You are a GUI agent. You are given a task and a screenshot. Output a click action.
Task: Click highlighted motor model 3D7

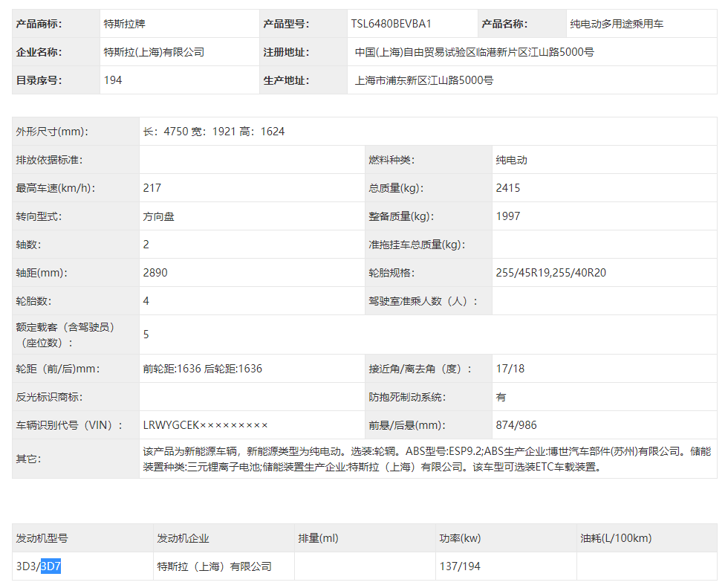pos(51,566)
